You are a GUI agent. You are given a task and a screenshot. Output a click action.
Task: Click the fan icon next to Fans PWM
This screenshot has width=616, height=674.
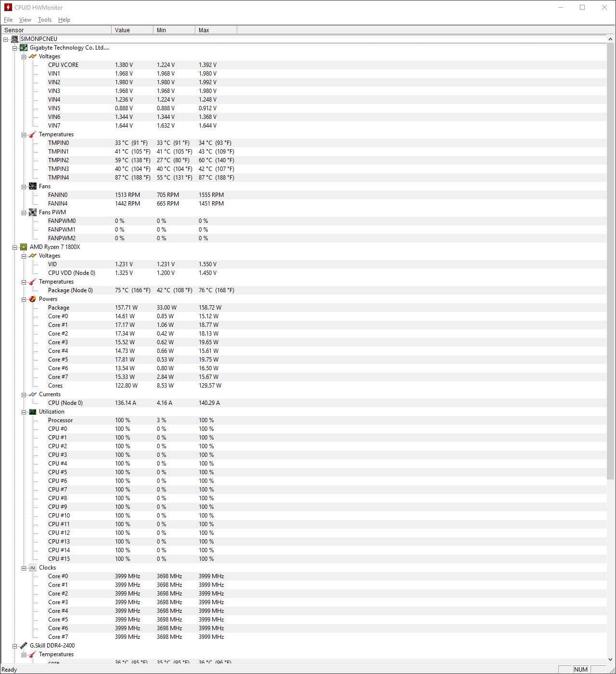click(33, 212)
